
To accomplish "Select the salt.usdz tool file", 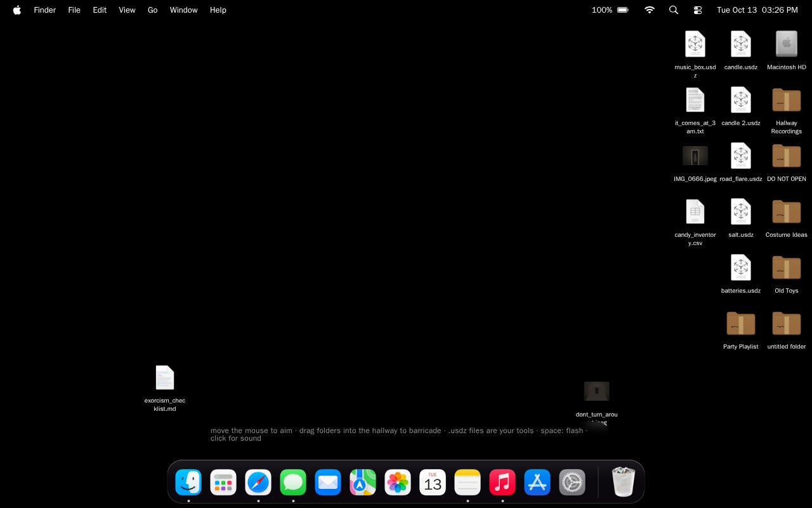I will pyautogui.click(x=741, y=212).
